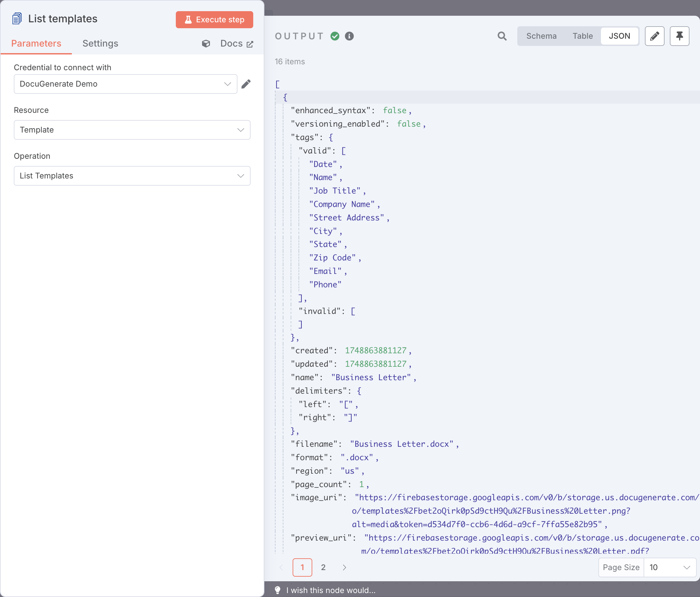This screenshot has width=700, height=597.
Task: Click the "versioning_enabled" key
Action: point(338,124)
